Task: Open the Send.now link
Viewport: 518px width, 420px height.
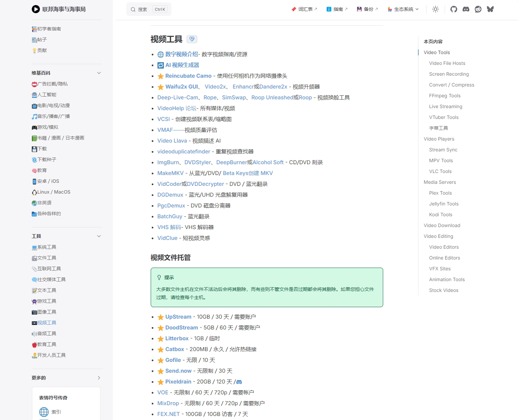Action: (x=178, y=371)
